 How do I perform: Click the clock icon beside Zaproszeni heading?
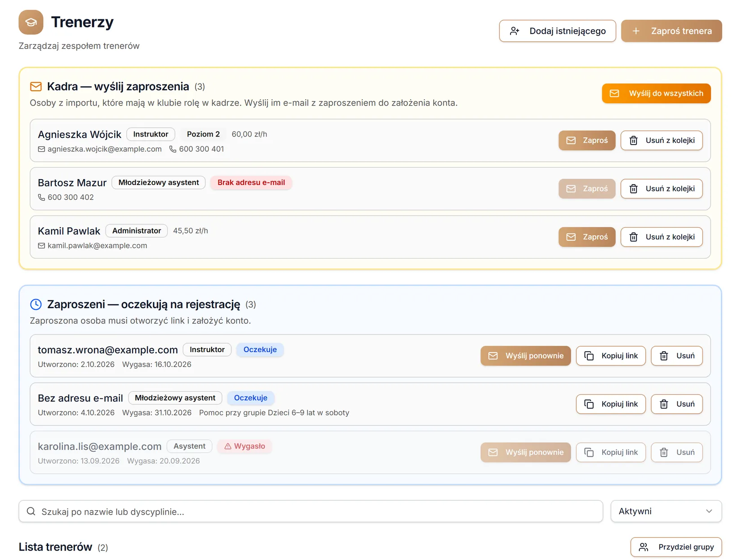tap(36, 304)
